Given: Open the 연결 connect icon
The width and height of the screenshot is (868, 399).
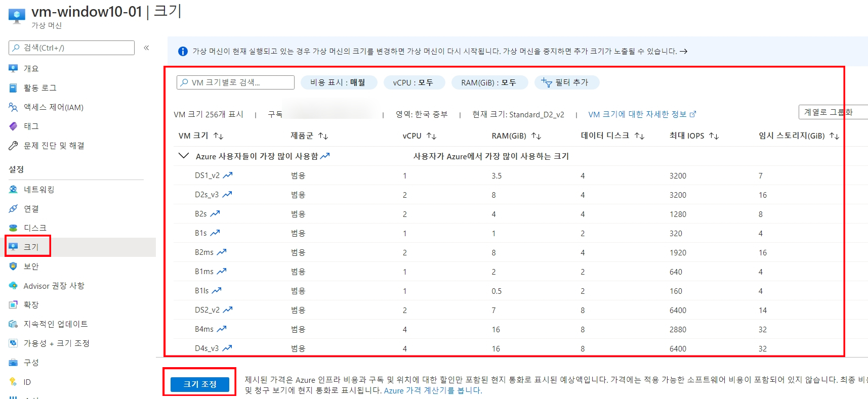Looking at the screenshot, I should pos(13,208).
